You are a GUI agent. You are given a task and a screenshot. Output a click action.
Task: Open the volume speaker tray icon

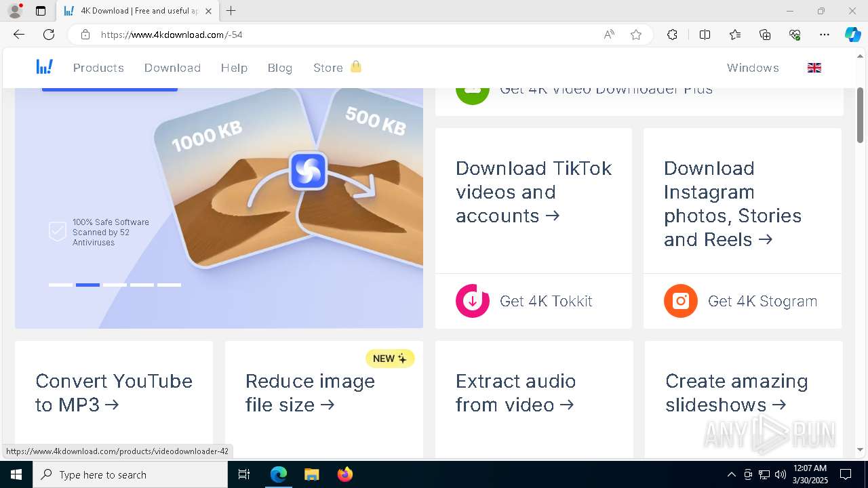(781, 474)
